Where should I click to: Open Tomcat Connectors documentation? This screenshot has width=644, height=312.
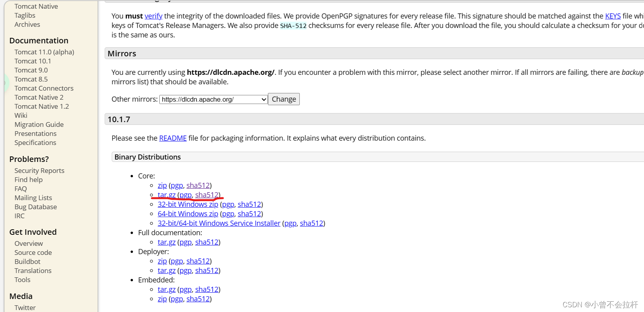pyautogui.click(x=44, y=88)
